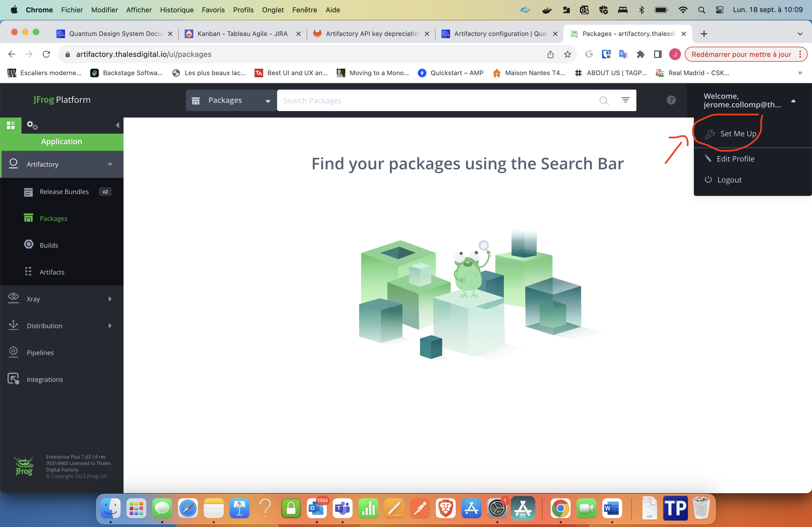This screenshot has height=527, width=812.
Task: Collapse the Artifactory menu section
Action: (110, 164)
